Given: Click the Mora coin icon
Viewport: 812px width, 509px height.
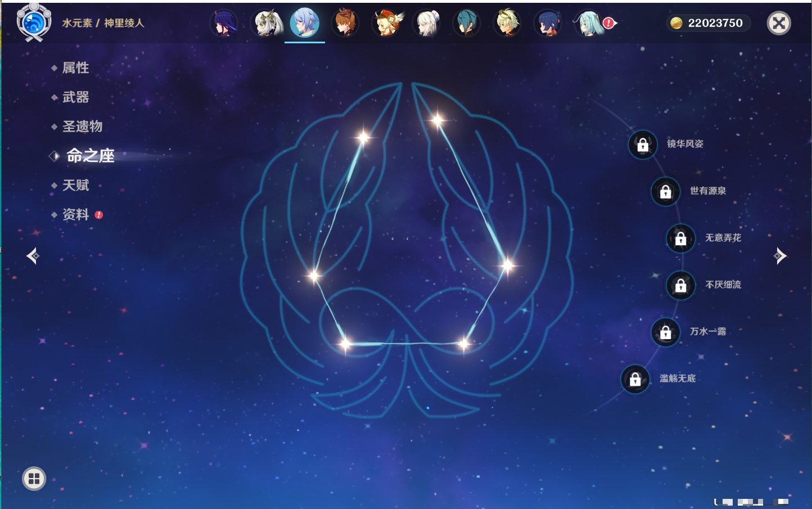Looking at the screenshot, I should coord(676,23).
